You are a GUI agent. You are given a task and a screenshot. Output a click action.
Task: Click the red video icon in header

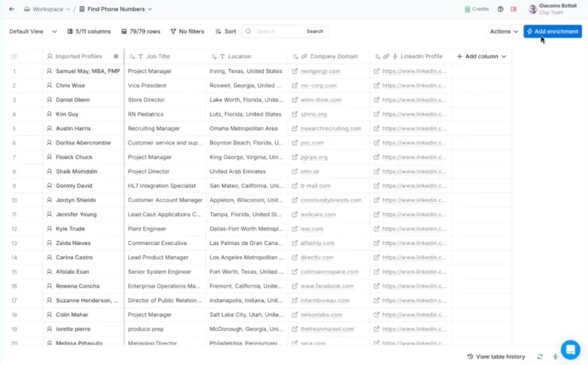pyautogui.click(x=513, y=9)
